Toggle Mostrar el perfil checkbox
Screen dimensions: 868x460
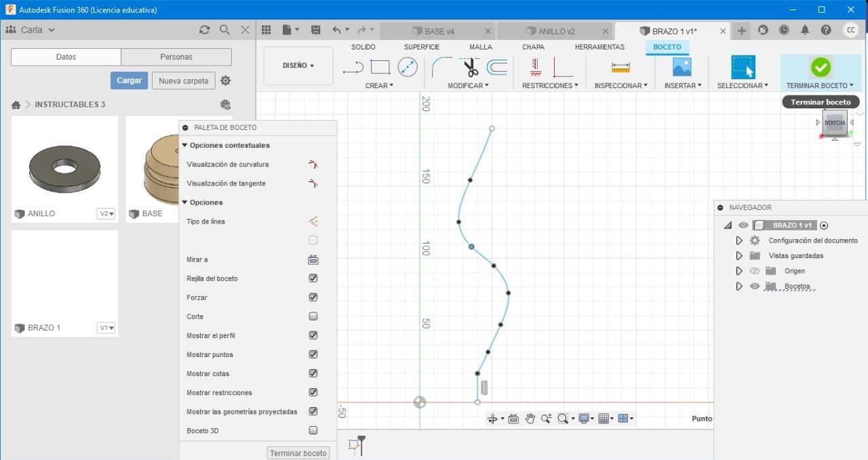(313, 335)
